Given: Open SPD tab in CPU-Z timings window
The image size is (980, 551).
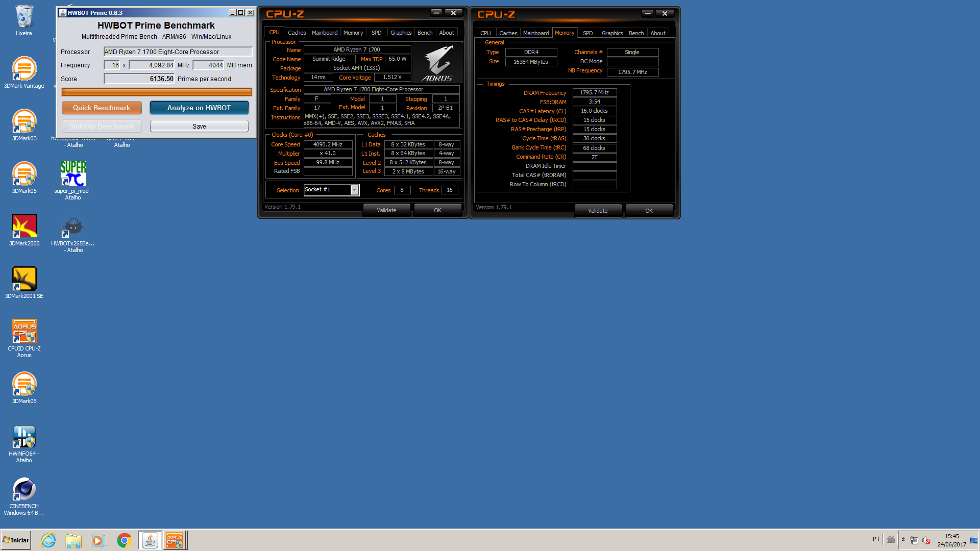Looking at the screenshot, I should click(588, 33).
